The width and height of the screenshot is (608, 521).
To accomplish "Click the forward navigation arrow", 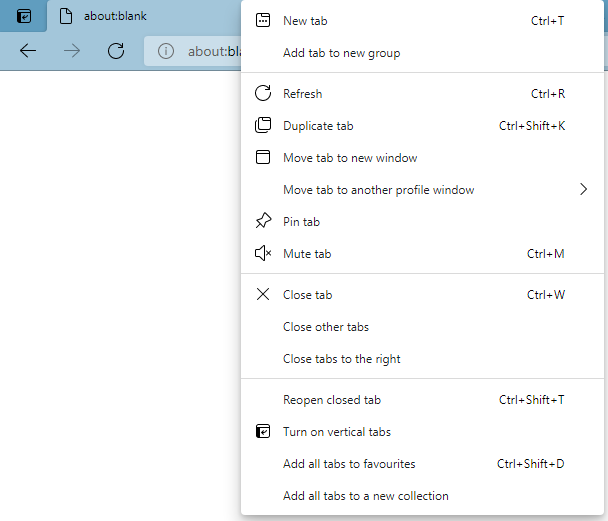I will [x=72, y=51].
